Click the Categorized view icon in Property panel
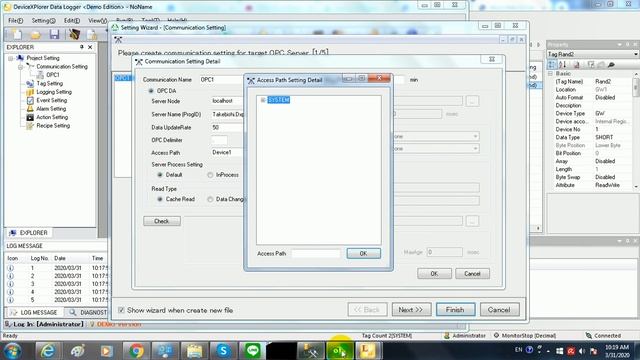This screenshot has height=360, width=640. 552,65
